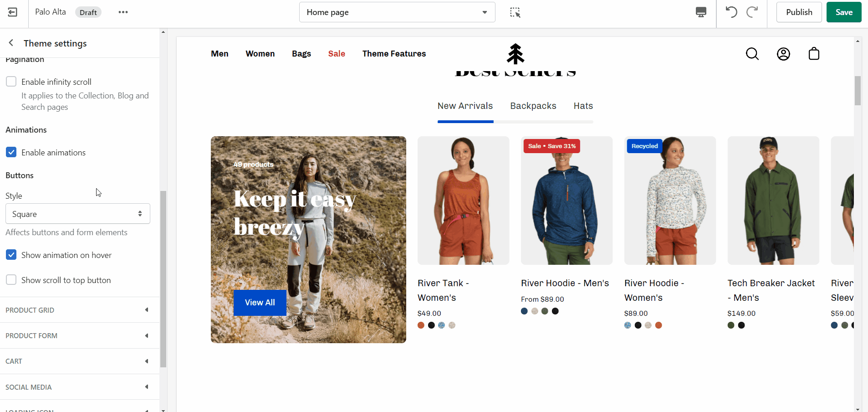Open the button Style dropdown
This screenshot has width=868, height=412.
tap(77, 214)
